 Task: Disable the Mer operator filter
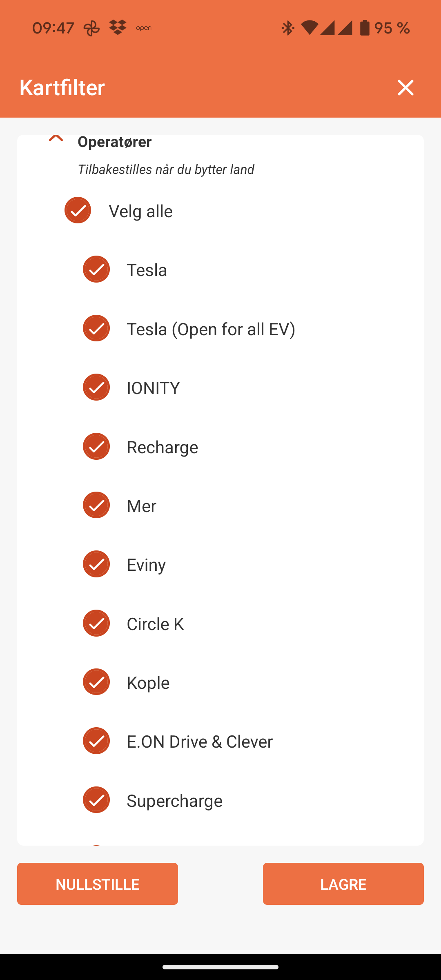[x=96, y=505]
